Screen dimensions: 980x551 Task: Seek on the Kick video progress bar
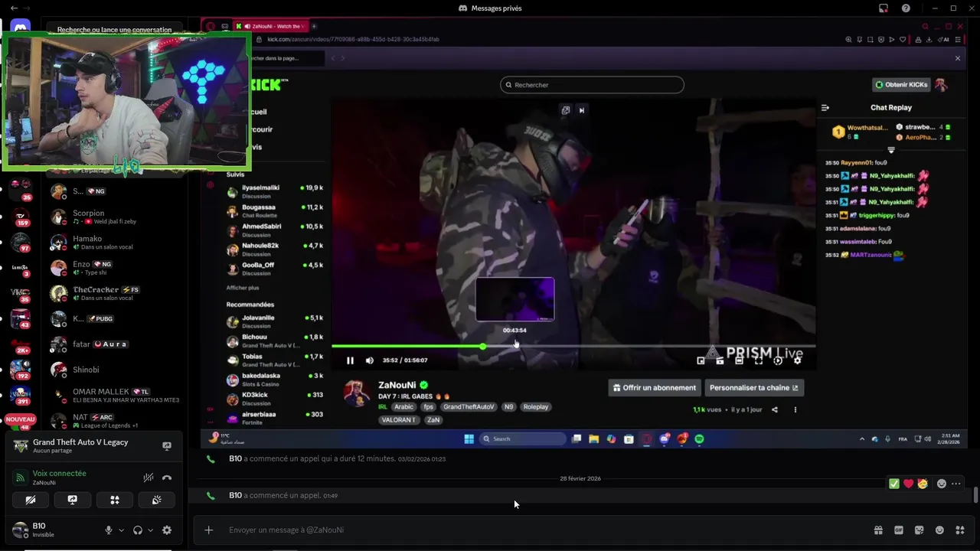(x=573, y=347)
